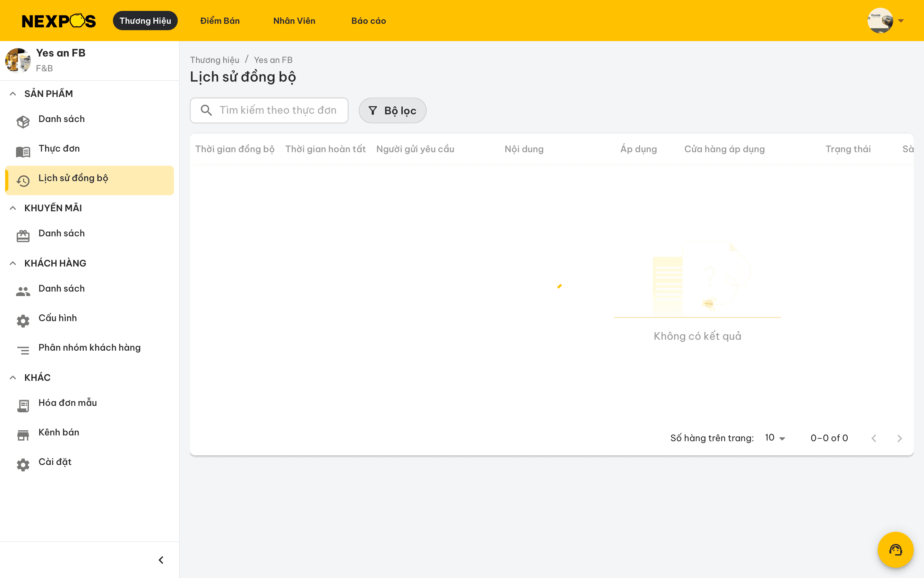924x578 pixels.
Task: Click the NEXPOS logo
Action: [59, 21]
